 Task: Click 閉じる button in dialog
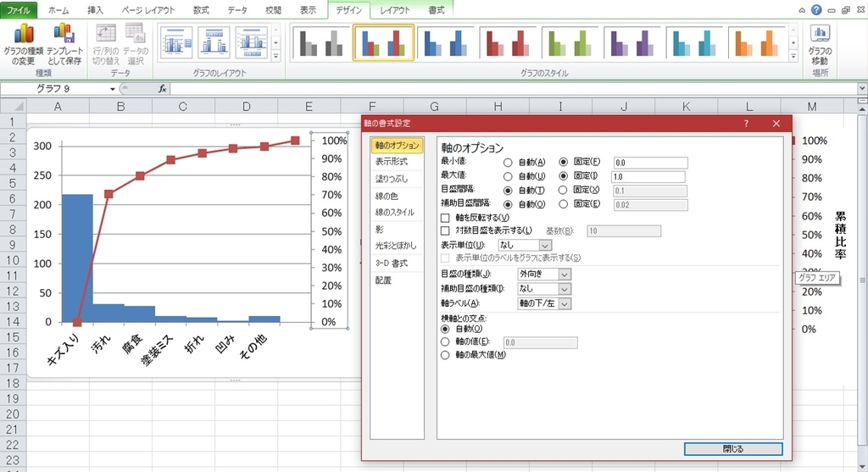coord(733,449)
